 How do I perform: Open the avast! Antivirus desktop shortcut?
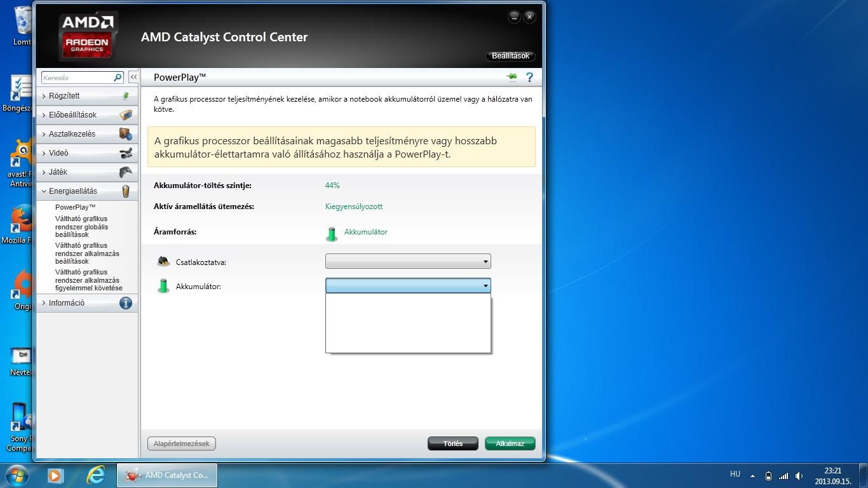(22, 163)
